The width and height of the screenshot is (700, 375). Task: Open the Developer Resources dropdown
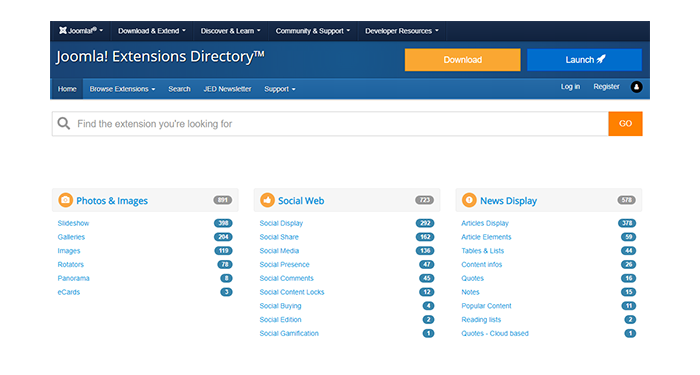pos(402,31)
